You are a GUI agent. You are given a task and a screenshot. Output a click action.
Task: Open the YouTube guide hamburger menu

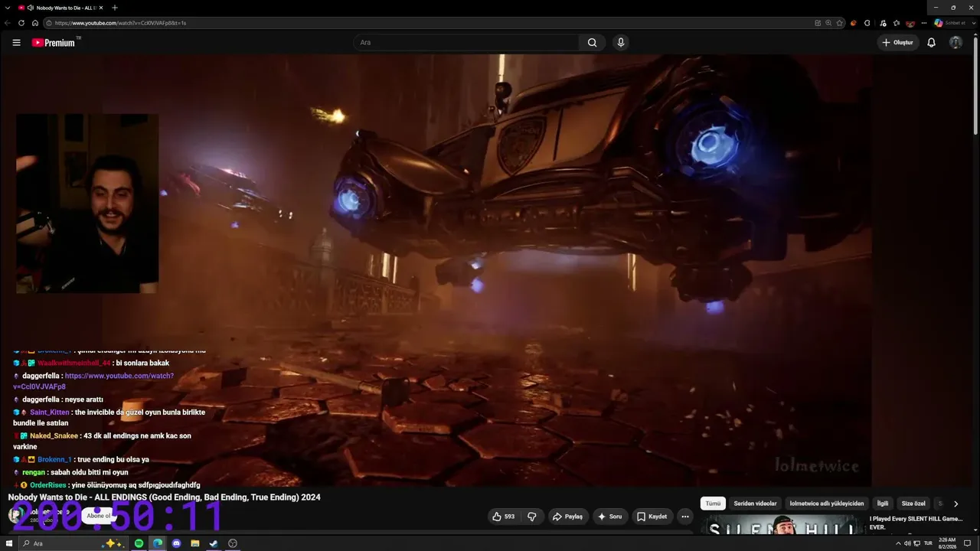[16, 43]
